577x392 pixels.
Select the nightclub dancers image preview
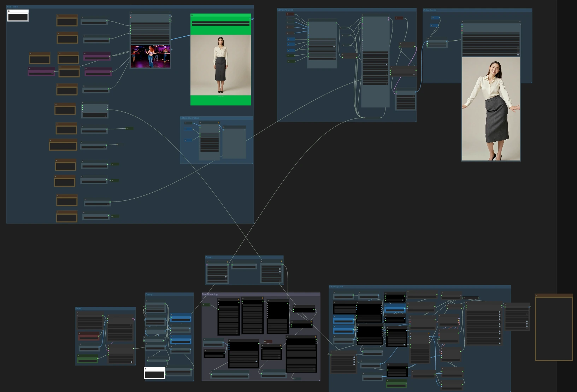click(151, 56)
